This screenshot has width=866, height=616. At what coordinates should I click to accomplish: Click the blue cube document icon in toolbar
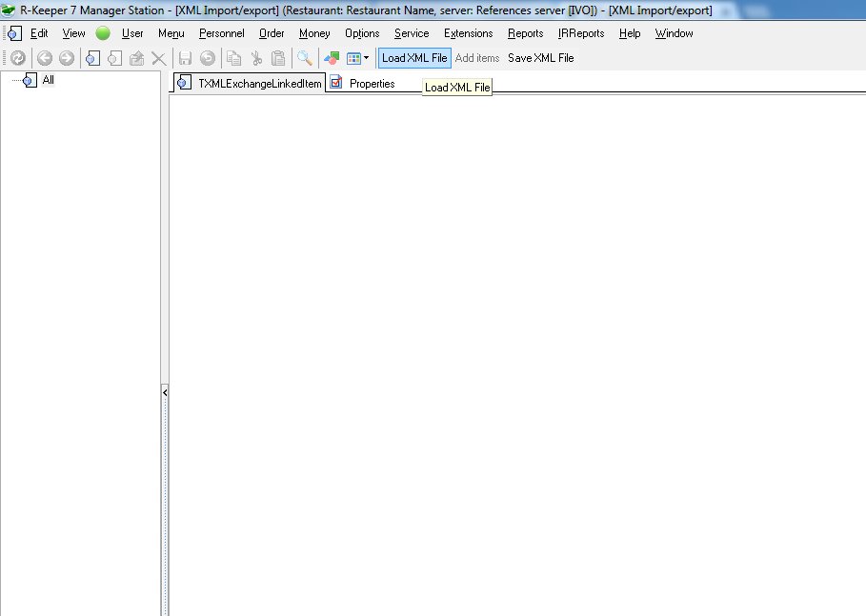coord(92,58)
